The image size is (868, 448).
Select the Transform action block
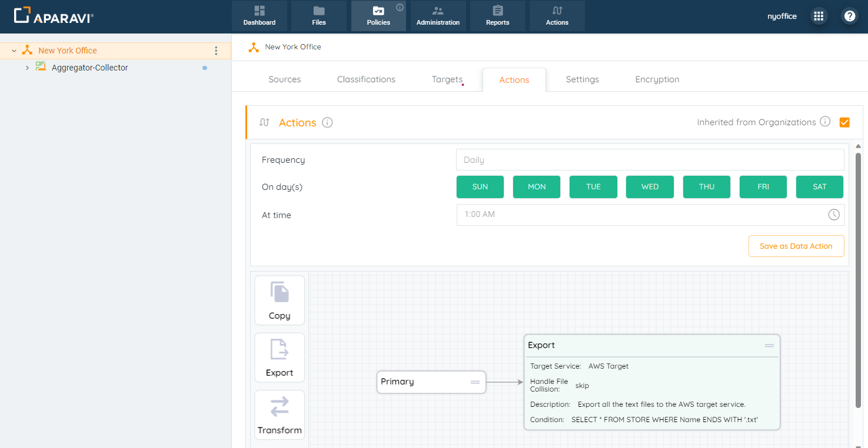(280, 415)
